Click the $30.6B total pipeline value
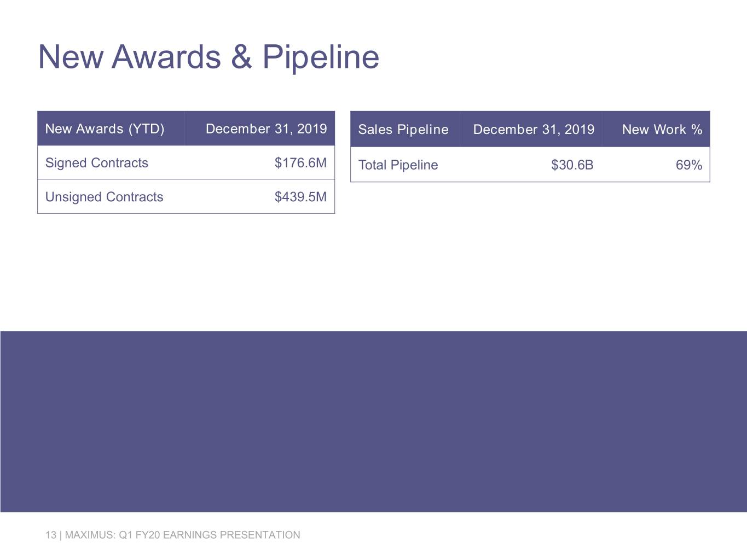Image resolution: width=747 pixels, height=560 pixels. coord(572,165)
